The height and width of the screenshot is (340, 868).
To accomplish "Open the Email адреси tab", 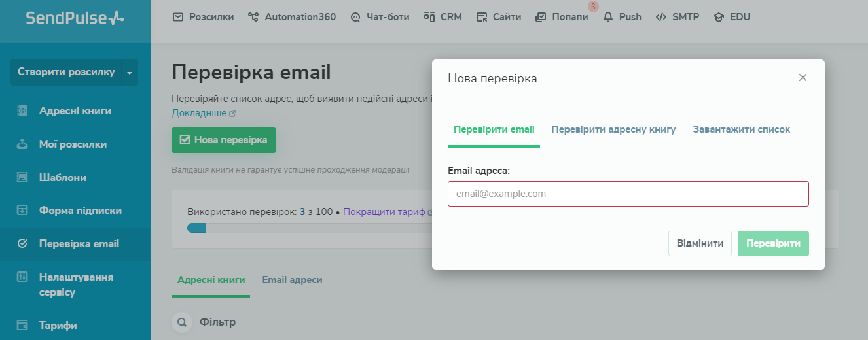I will point(292,280).
